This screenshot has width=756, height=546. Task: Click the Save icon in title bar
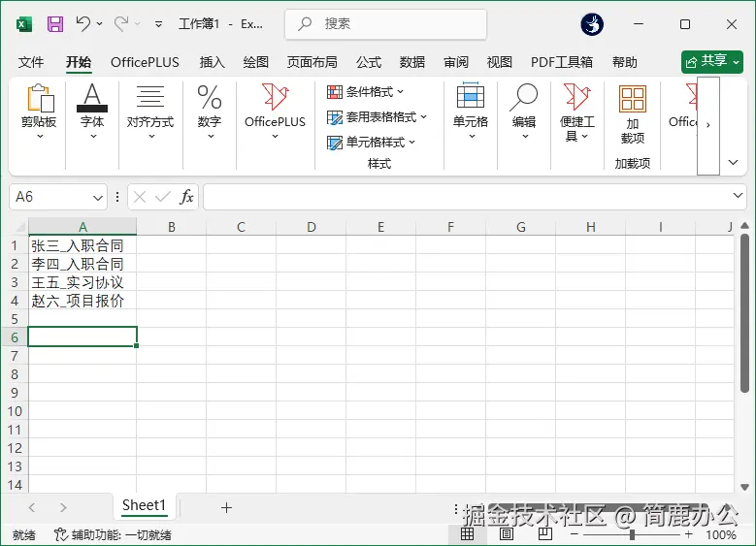pos(55,23)
